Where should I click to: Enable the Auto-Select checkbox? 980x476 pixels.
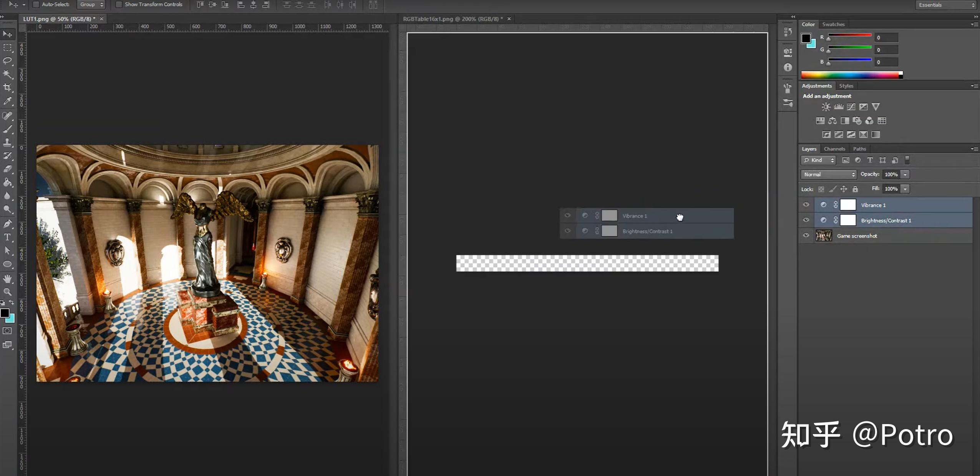coord(36,5)
